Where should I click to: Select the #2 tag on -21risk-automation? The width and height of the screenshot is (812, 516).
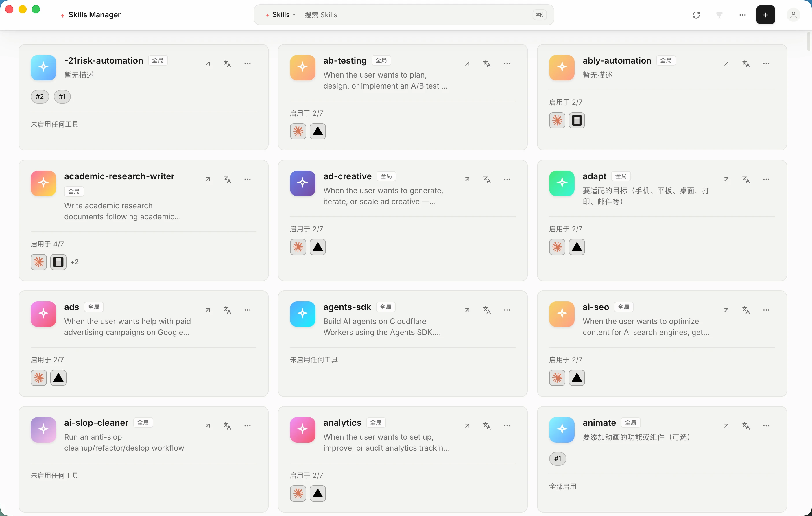point(40,96)
